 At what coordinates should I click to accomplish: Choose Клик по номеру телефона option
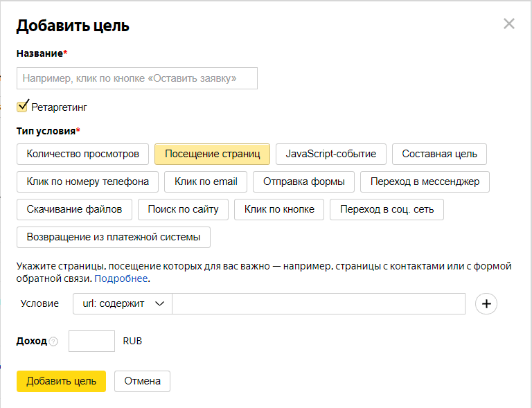87,181
